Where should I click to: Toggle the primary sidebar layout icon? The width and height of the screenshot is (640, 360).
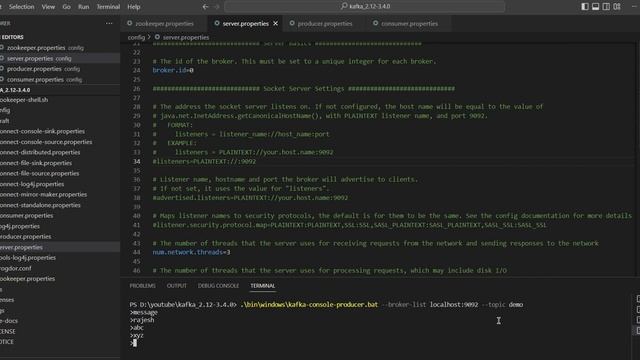pos(585,7)
